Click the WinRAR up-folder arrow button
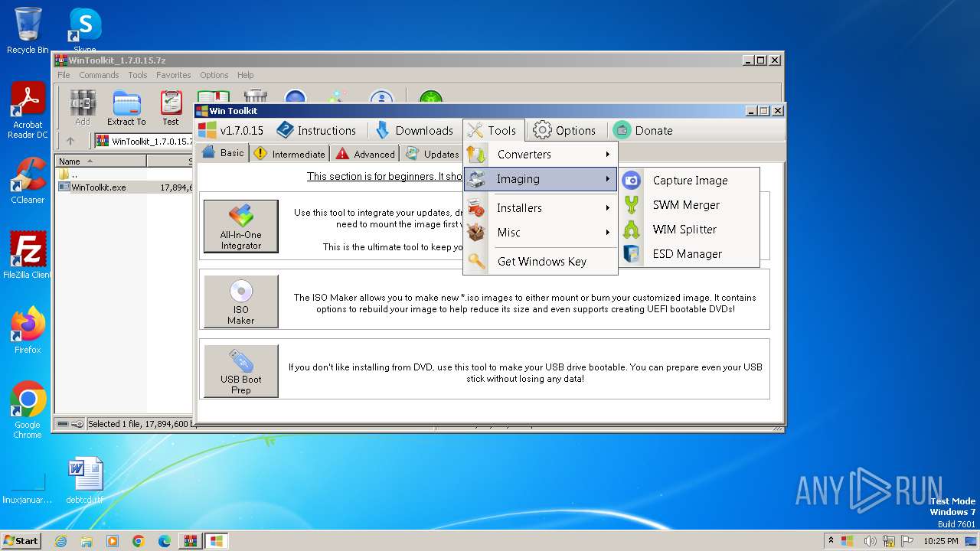Screen dimensions: 980x551 (x=70, y=141)
